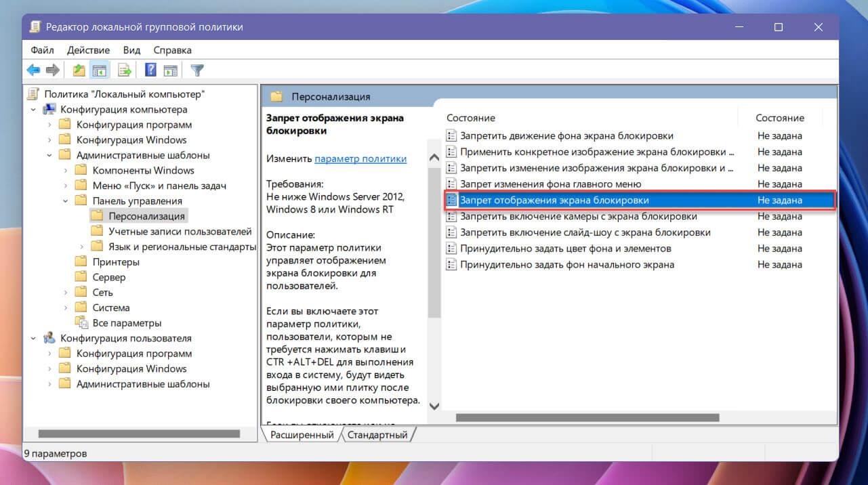Select the Язык и региональные стандарты label

(x=182, y=247)
